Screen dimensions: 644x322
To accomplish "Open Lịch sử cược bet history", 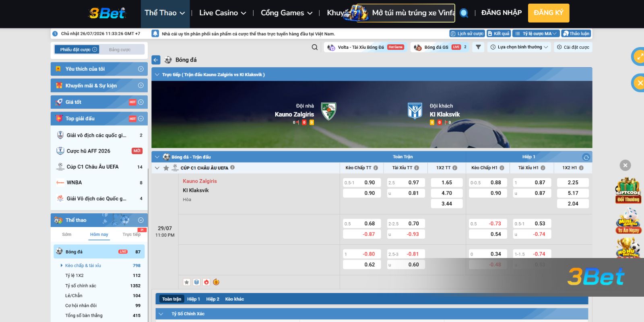I will 467,34.
